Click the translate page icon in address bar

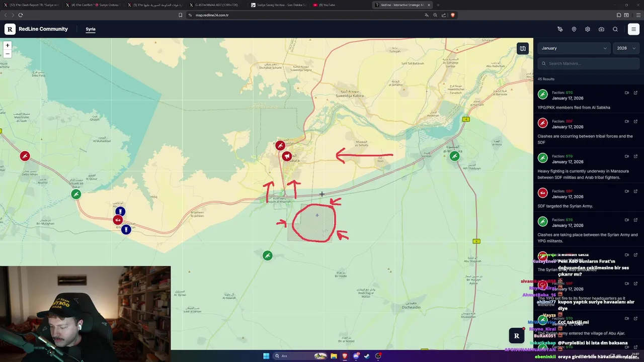pyautogui.click(x=427, y=15)
